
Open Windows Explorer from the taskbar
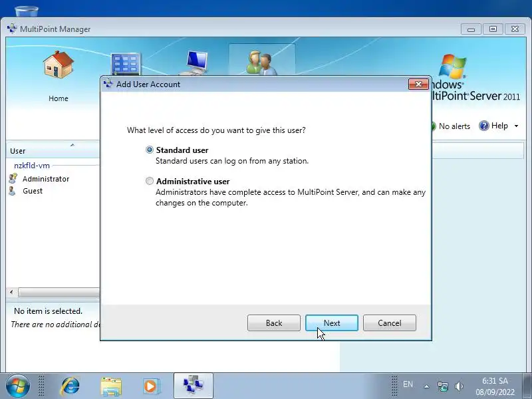pyautogui.click(x=111, y=386)
